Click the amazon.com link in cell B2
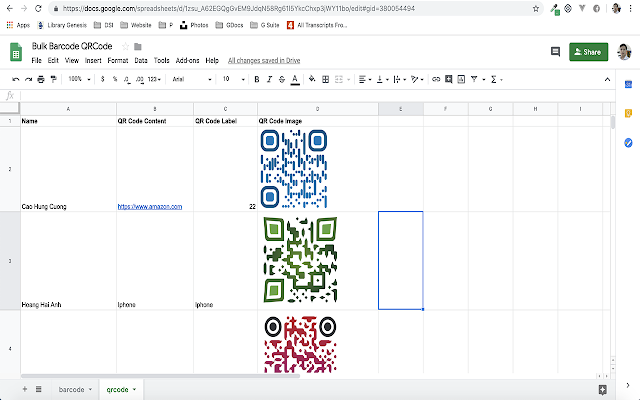This screenshot has width=640, height=400. [150, 207]
